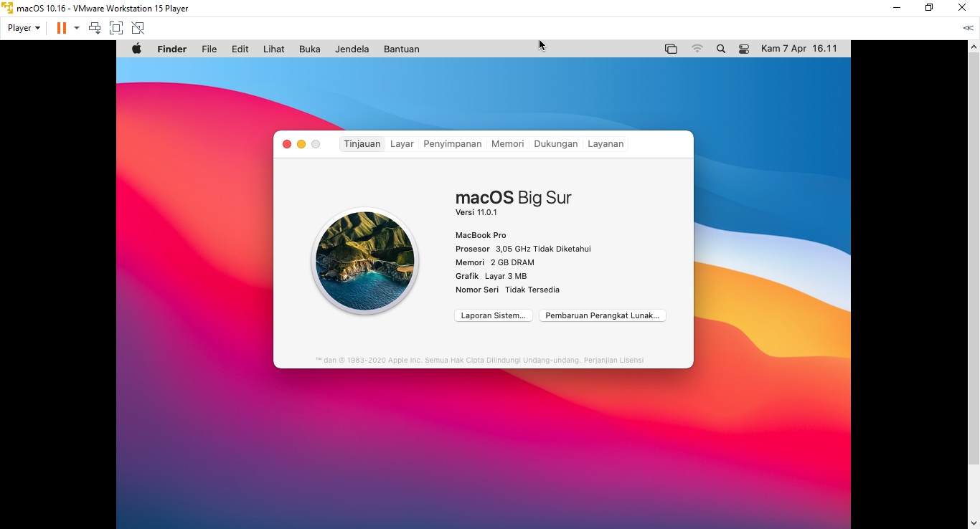Image resolution: width=980 pixels, height=529 pixels.
Task: Click the vertical scrollbar of VMware window
Action: coord(974,258)
